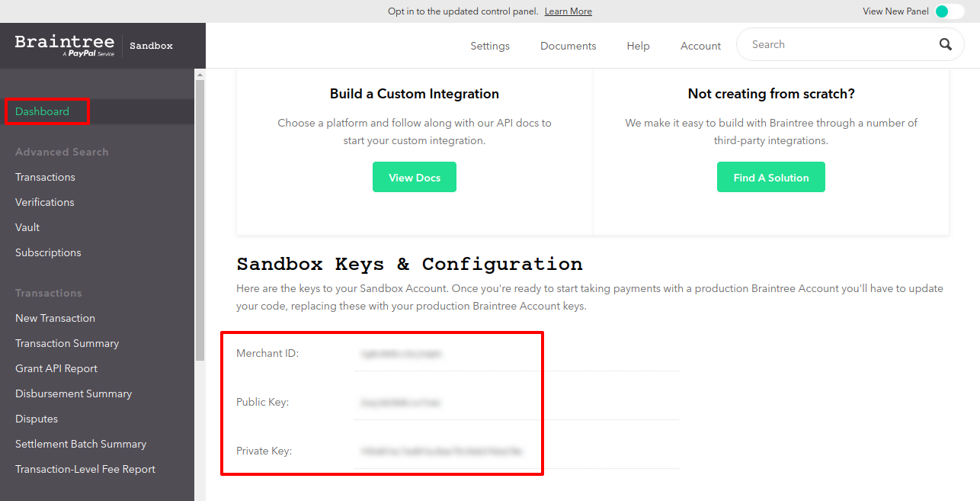Click the Private Key value
Screen dimensions: 980x501
coord(442,451)
